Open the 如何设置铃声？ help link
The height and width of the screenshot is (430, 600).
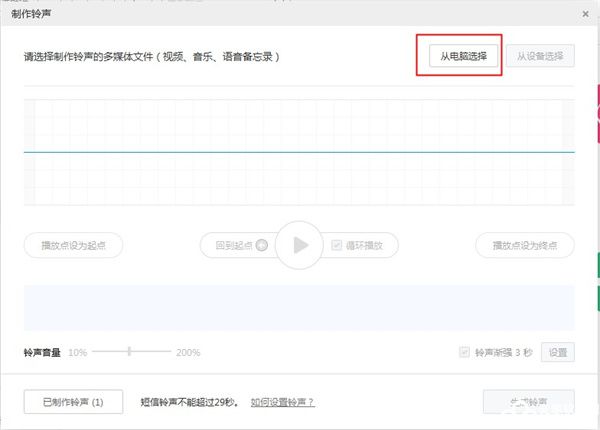282,402
